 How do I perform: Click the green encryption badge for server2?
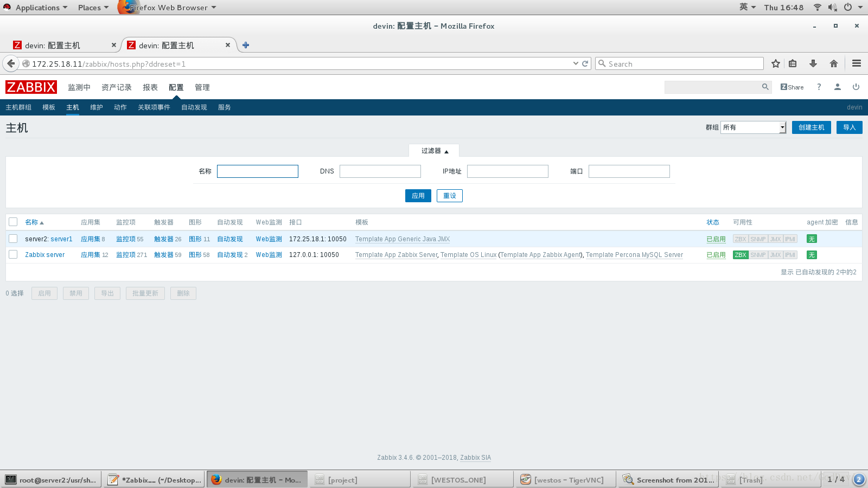point(812,239)
